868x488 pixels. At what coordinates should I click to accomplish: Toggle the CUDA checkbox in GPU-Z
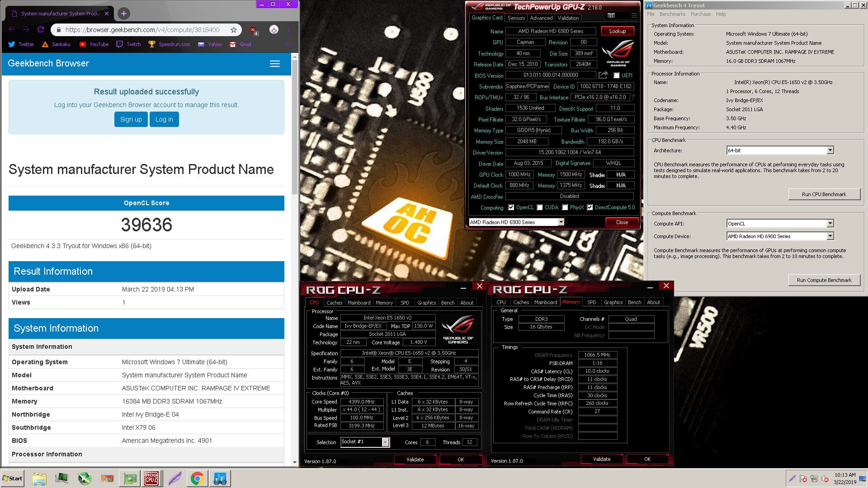[x=540, y=207]
